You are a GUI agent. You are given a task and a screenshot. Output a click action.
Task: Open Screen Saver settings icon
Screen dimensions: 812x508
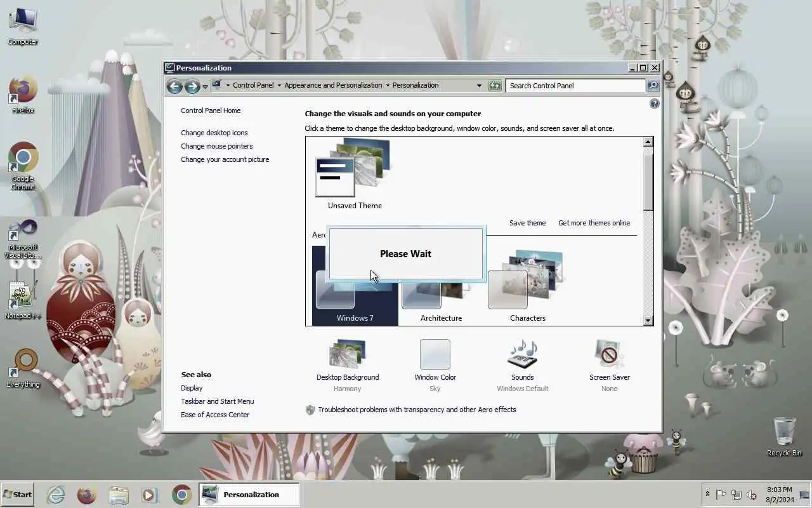609,354
